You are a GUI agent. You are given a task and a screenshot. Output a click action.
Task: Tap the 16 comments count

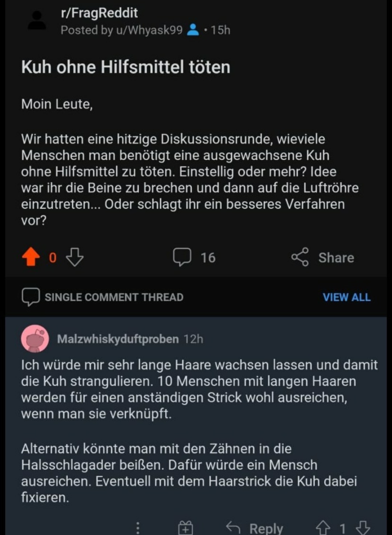[x=208, y=257]
